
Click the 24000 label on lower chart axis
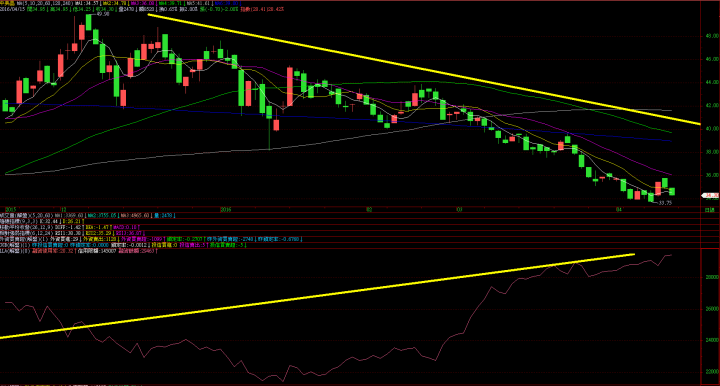tap(712, 340)
